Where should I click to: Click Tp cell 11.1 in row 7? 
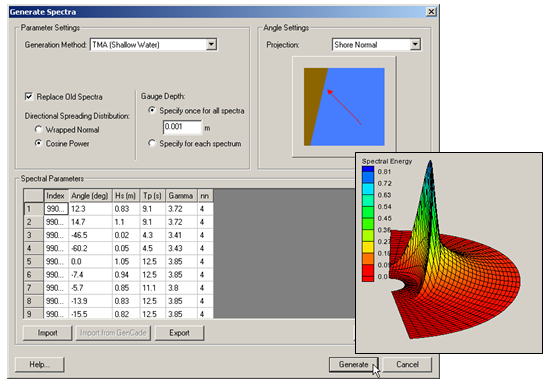(x=153, y=288)
